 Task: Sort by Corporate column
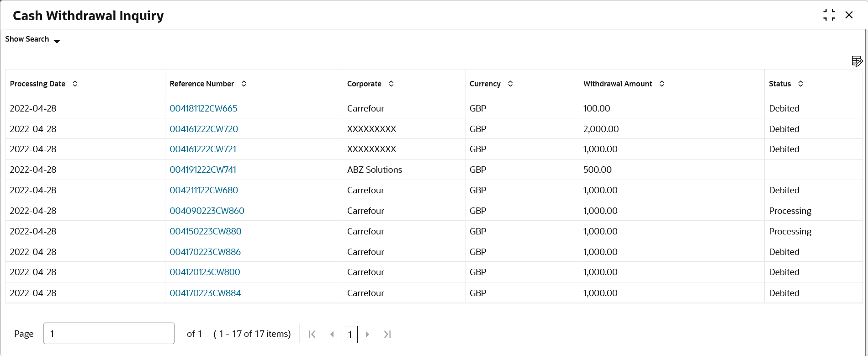[391, 84]
